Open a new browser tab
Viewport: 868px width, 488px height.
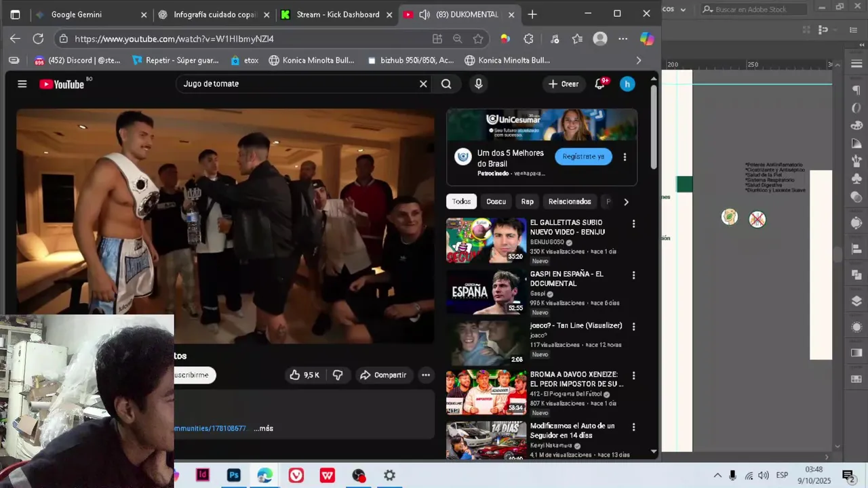532,14
